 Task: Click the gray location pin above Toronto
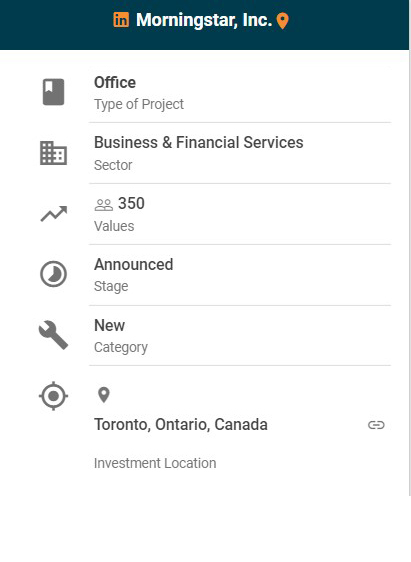tap(104, 395)
